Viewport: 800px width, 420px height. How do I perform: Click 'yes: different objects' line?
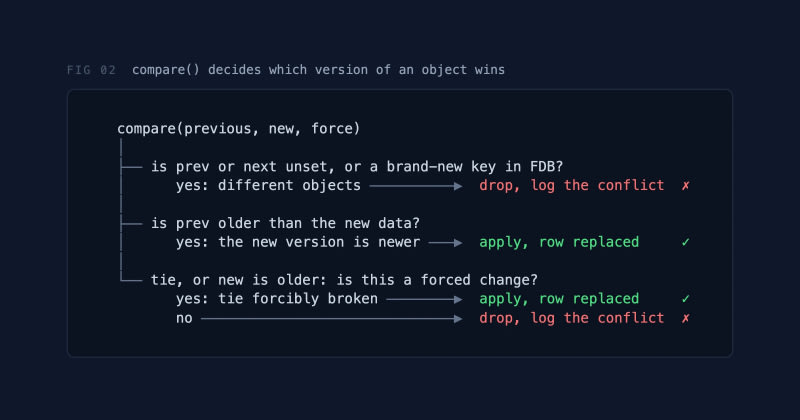[268, 185]
